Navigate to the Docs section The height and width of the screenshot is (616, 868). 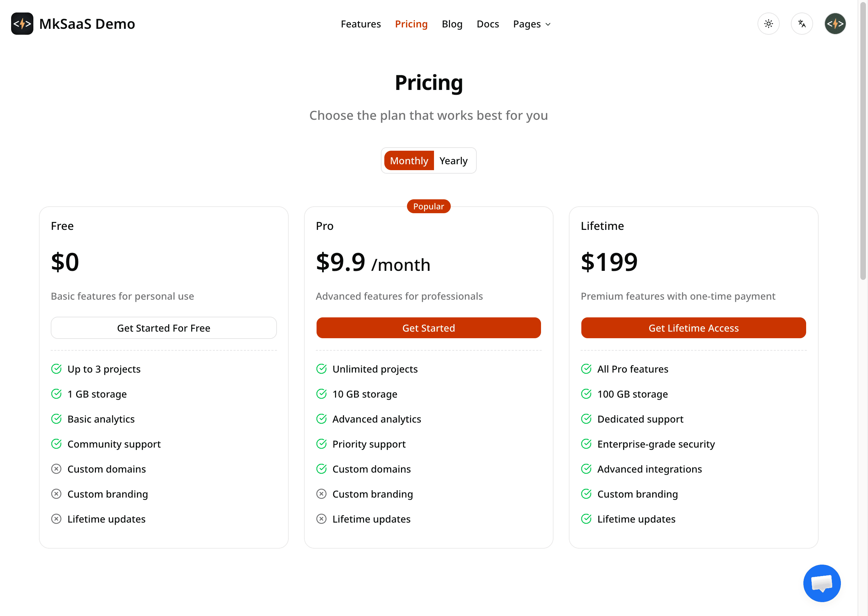(488, 24)
